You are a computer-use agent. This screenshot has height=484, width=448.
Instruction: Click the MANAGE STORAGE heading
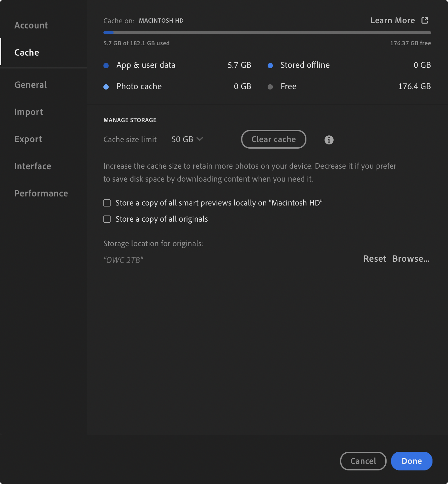[x=130, y=120]
